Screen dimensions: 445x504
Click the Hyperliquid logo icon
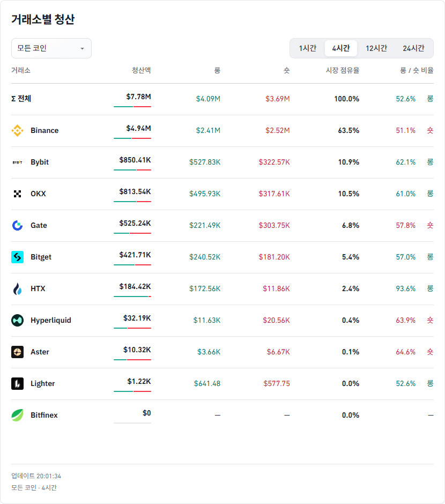click(x=17, y=321)
